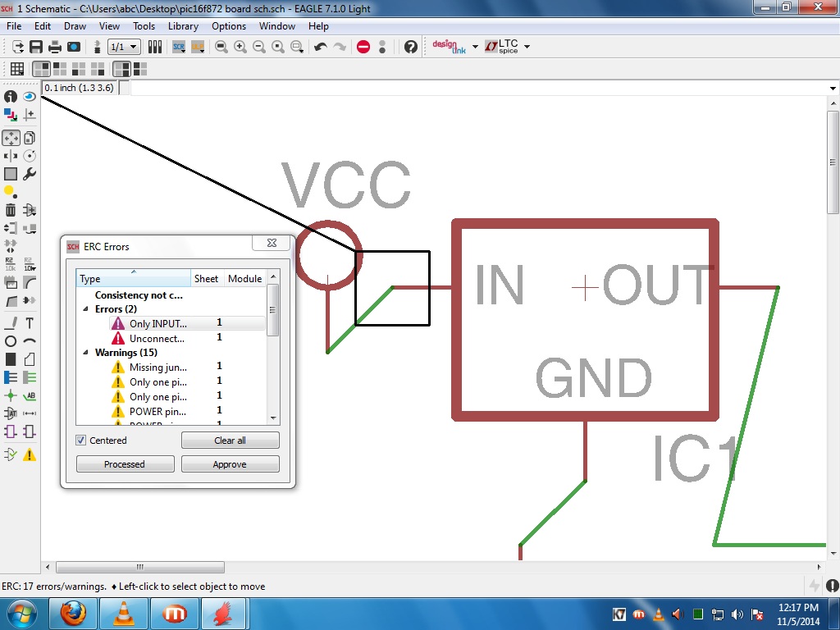Image resolution: width=840 pixels, height=630 pixels.
Task: Toggle the Centered checkbox in ERC Errors
Action: [81, 441]
